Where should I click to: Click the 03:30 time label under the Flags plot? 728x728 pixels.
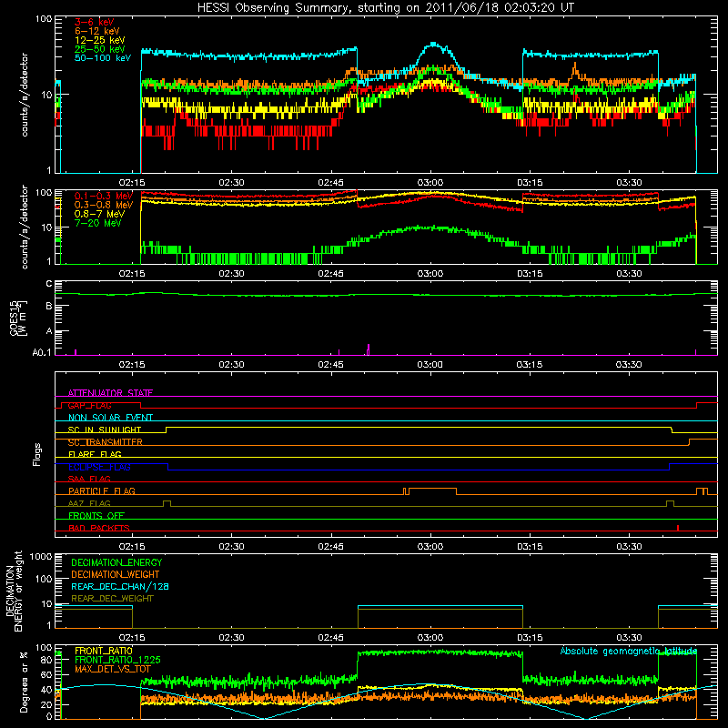point(630,547)
